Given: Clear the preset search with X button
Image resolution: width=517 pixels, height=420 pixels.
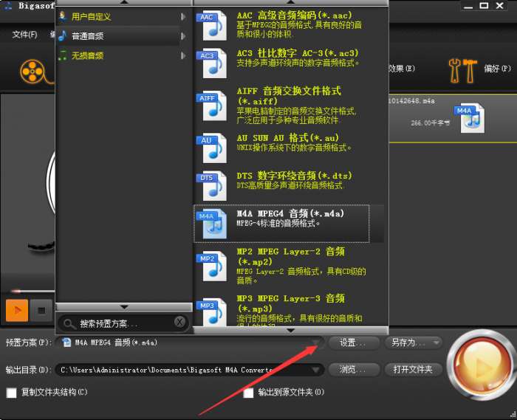Looking at the screenshot, I should 179,322.
